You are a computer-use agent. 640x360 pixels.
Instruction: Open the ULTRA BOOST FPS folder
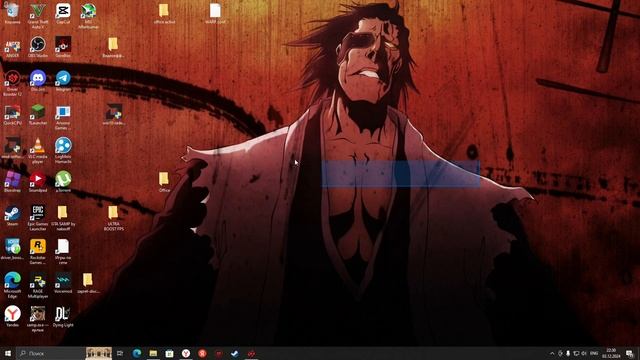pyautogui.click(x=113, y=218)
